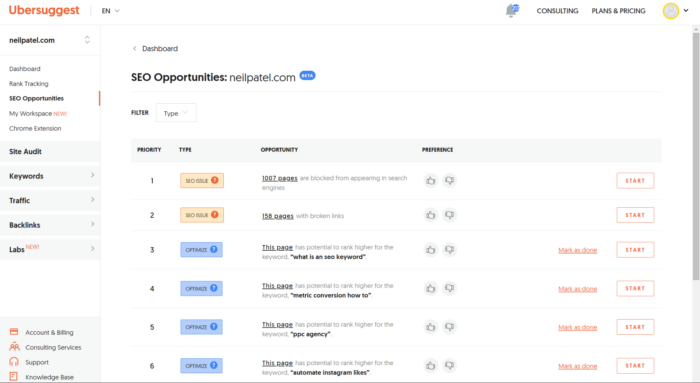Click the Ubersuggest logo
This screenshot has height=383, width=700.
pos(44,10)
